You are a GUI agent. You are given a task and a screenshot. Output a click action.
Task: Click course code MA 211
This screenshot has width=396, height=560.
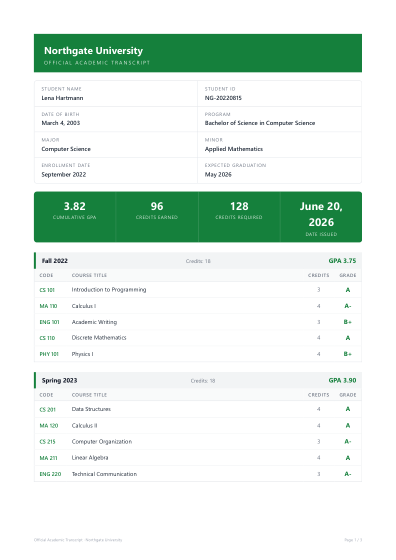(x=48, y=458)
